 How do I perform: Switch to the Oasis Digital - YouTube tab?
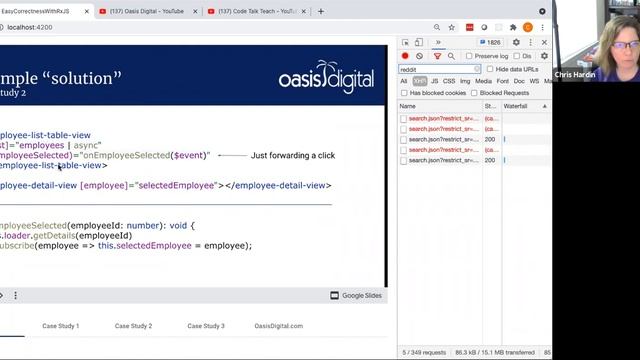tap(146, 11)
